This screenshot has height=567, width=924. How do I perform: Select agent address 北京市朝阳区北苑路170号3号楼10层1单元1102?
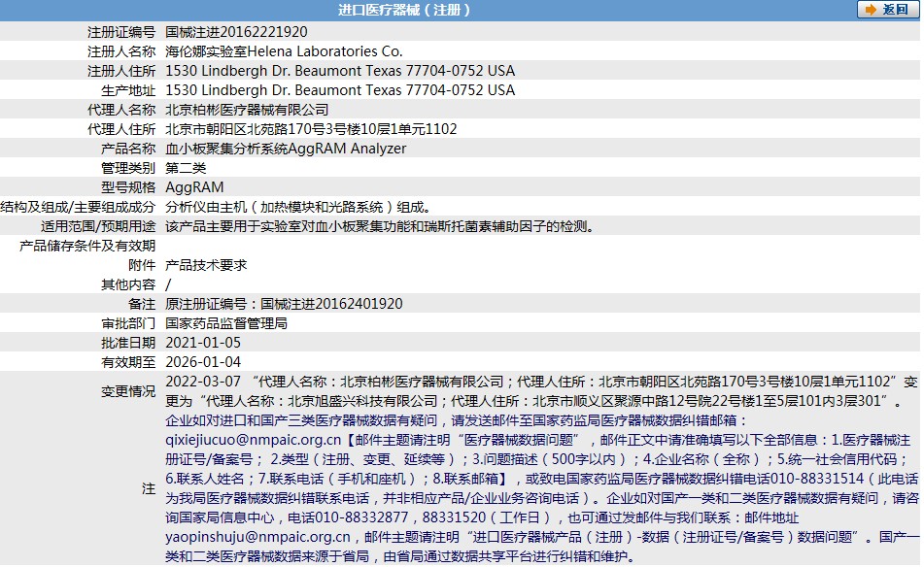pyautogui.click(x=311, y=129)
